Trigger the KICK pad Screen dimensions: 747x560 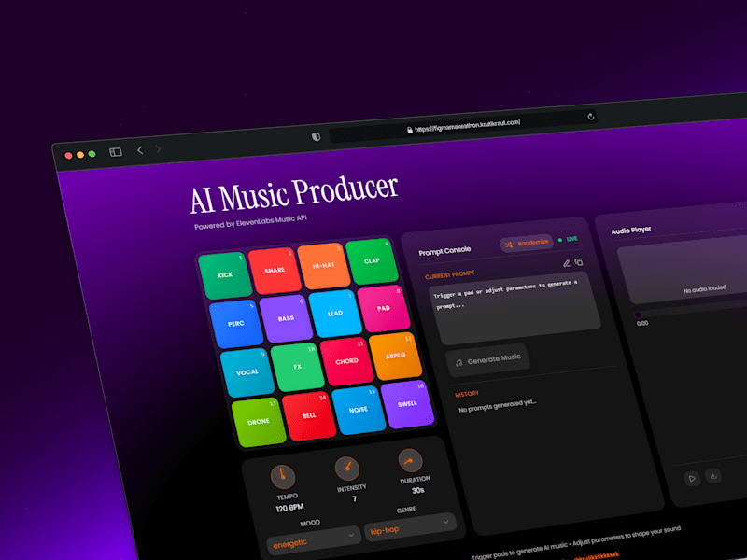(225, 275)
